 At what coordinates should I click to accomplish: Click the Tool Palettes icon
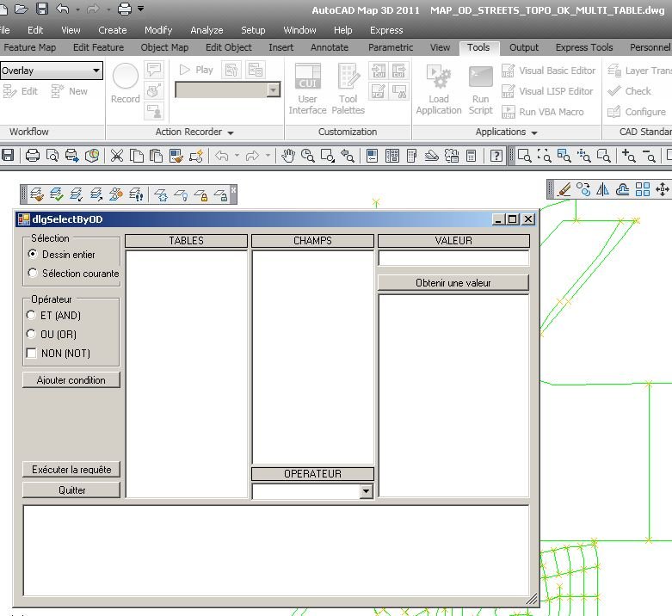(348, 77)
